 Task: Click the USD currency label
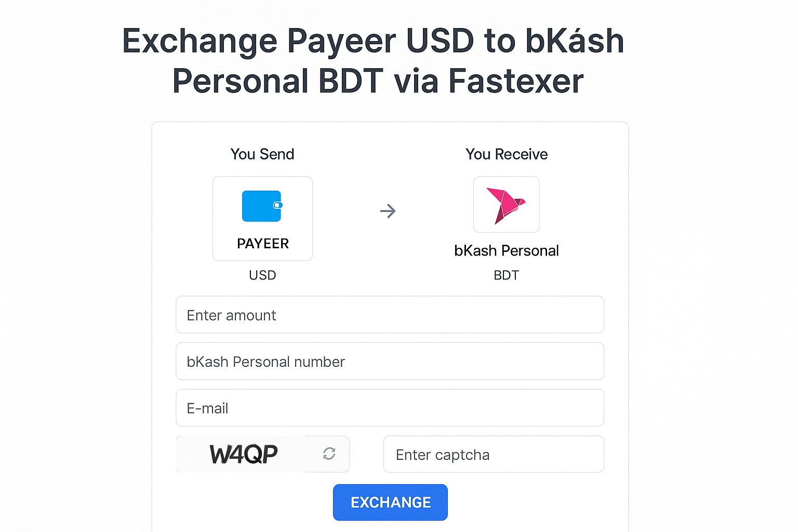coord(262,275)
